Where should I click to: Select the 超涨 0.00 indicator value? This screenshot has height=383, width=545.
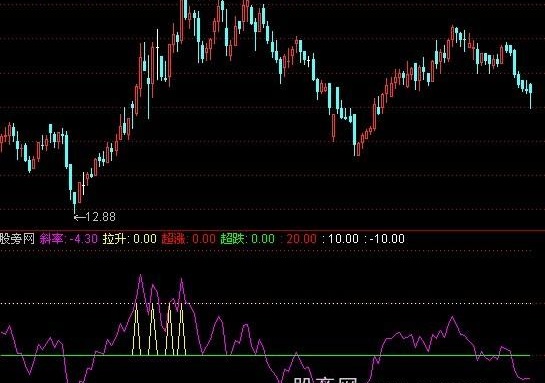click(x=189, y=239)
